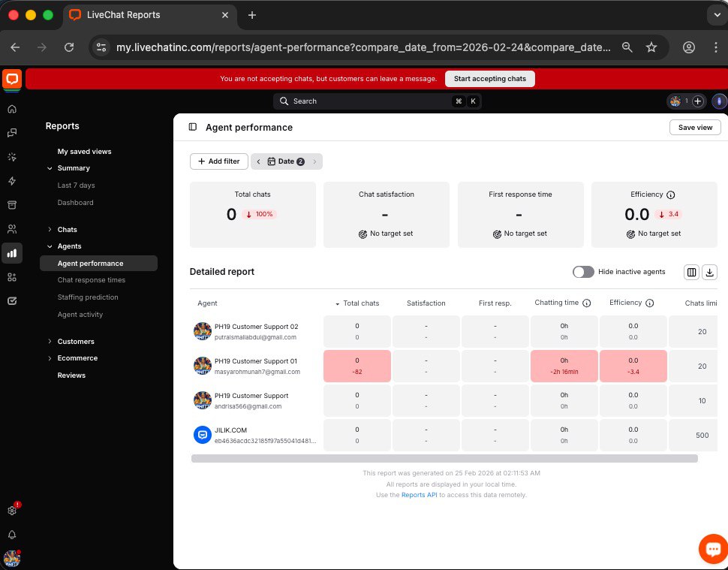Open the Reports API link
The image size is (728, 570).
[419, 496]
